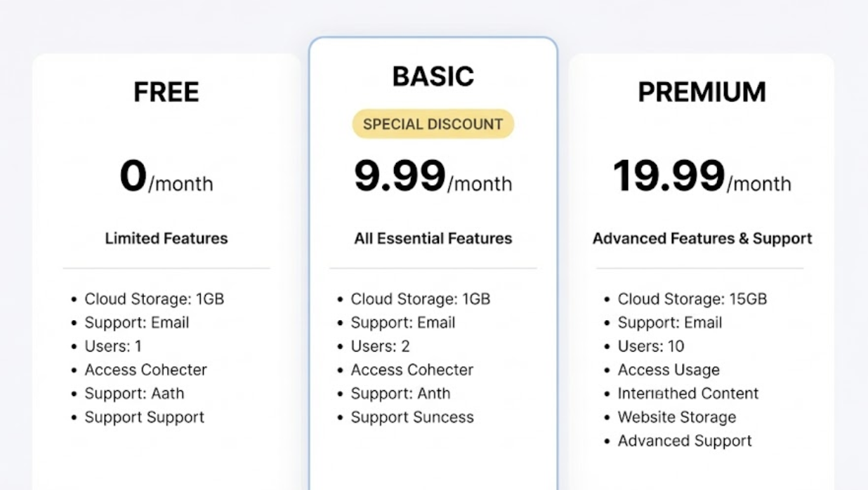Select the 9.99/month price
The height and width of the screenshot is (490, 868).
pyautogui.click(x=433, y=178)
